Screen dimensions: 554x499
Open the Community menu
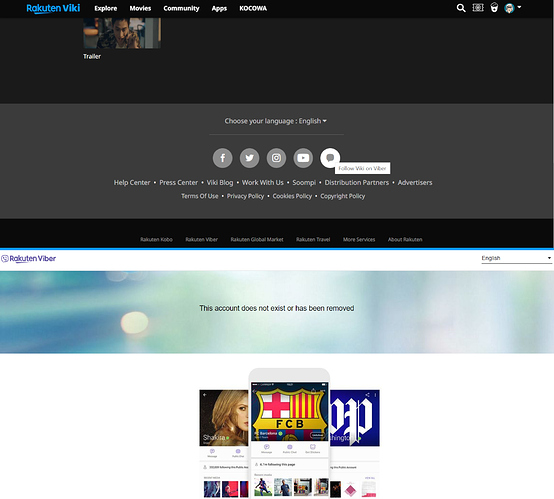181,8
